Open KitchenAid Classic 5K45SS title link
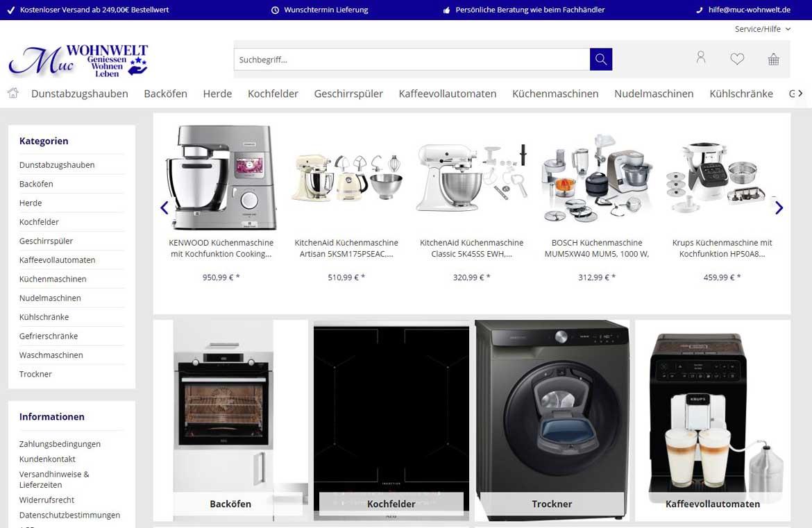This screenshot has width=812, height=528. click(x=471, y=248)
